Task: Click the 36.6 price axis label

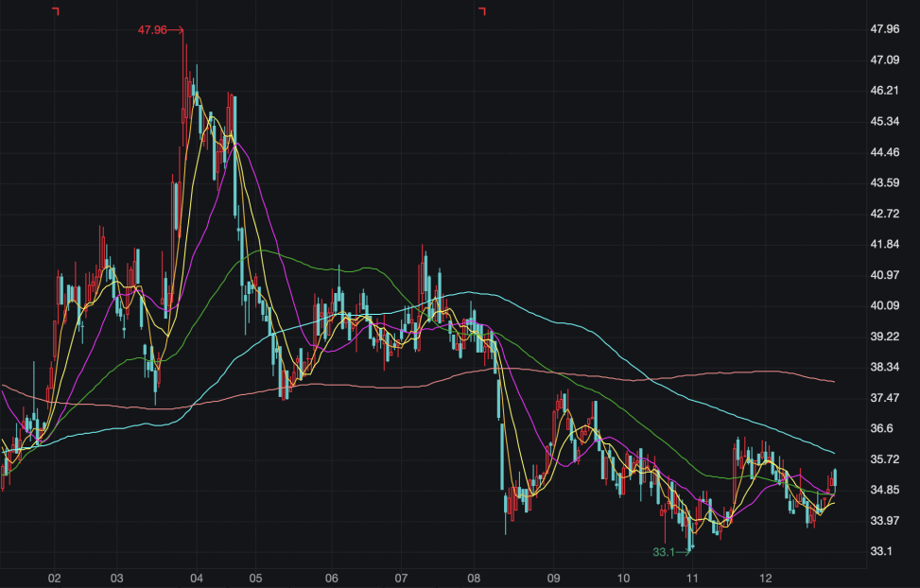Action: coord(881,428)
